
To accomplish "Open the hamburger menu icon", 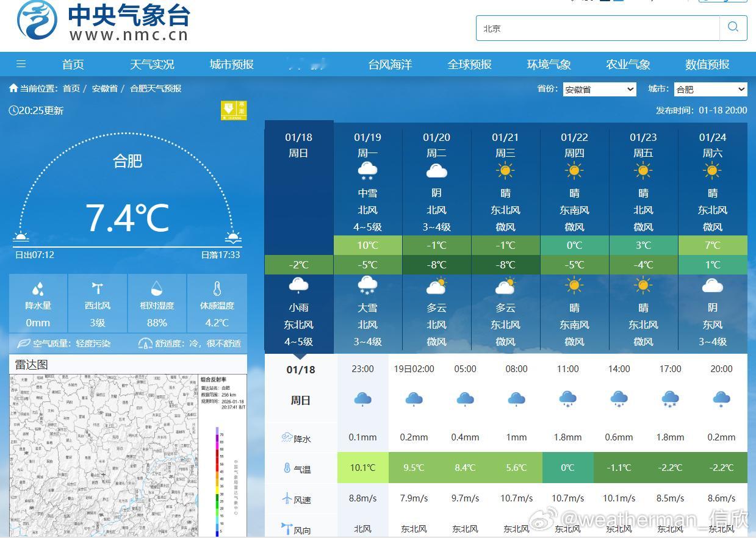I will pos(21,64).
